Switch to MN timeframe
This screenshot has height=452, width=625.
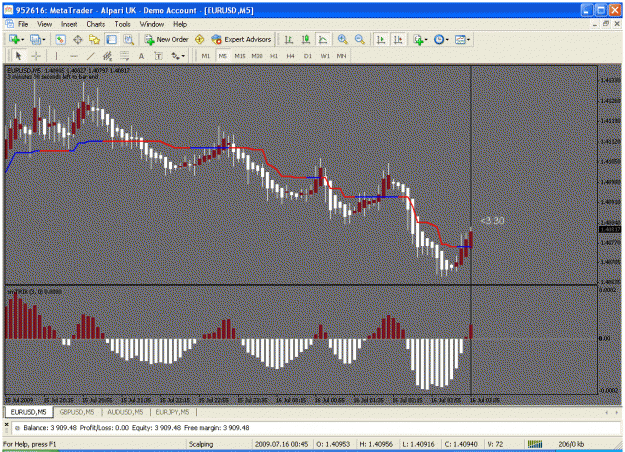342,56
